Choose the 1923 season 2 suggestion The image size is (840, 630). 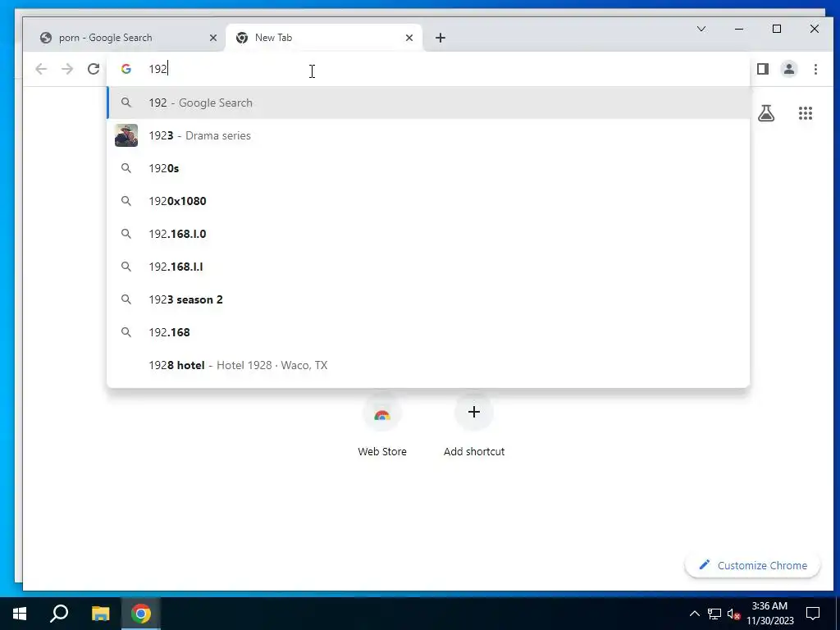click(428, 299)
